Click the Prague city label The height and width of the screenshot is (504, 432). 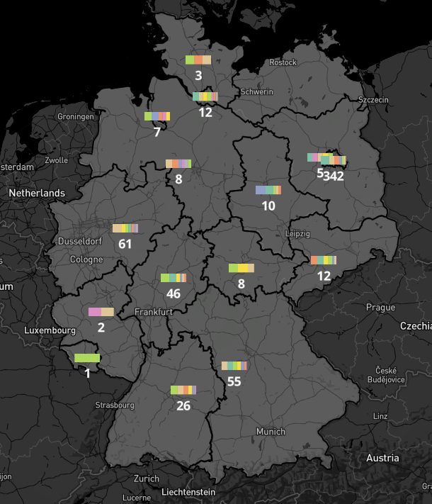pyautogui.click(x=380, y=307)
